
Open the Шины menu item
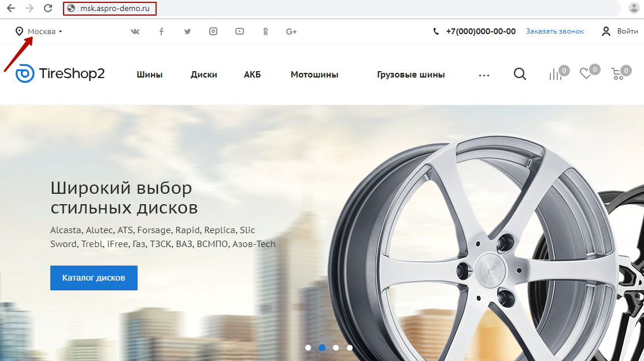[150, 75]
